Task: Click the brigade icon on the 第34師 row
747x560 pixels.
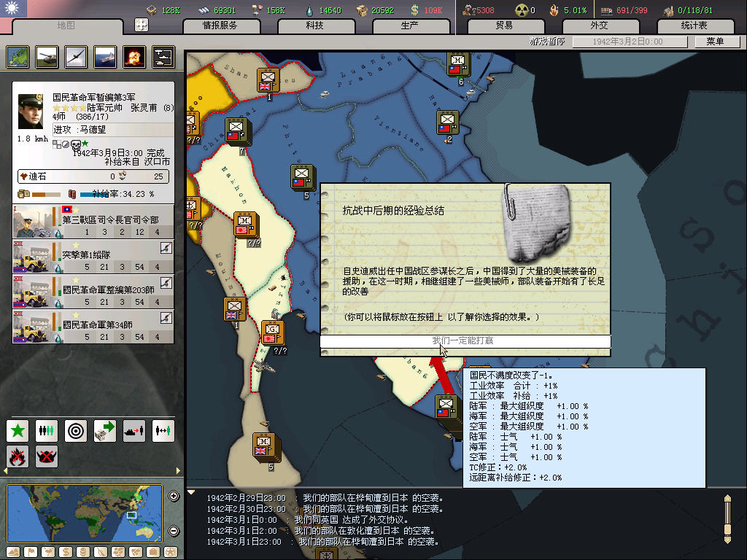Action: 166,317
